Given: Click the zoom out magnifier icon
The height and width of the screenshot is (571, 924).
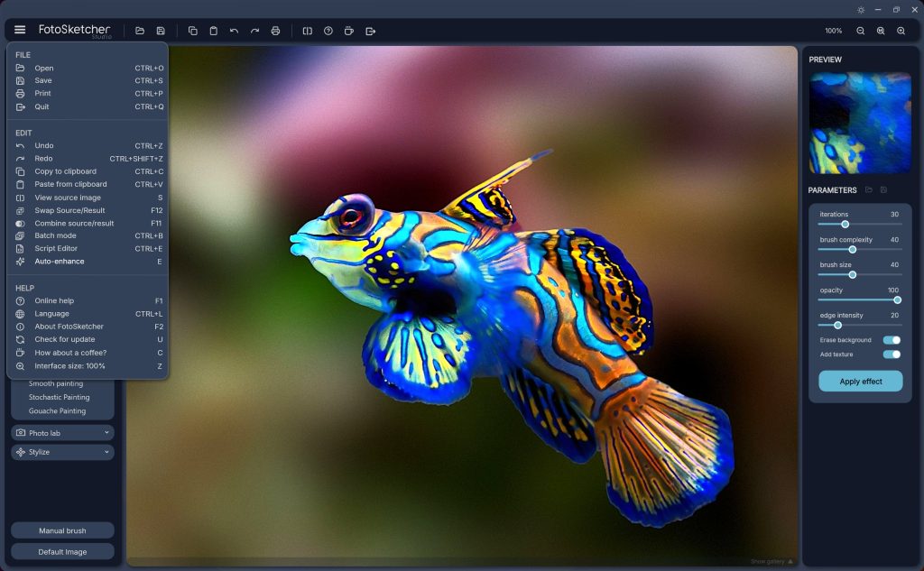Looking at the screenshot, I should [x=860, y=31].
